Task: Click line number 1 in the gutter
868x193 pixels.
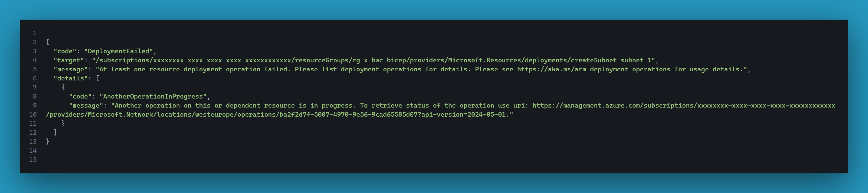Action: click(x=35, y=33)
